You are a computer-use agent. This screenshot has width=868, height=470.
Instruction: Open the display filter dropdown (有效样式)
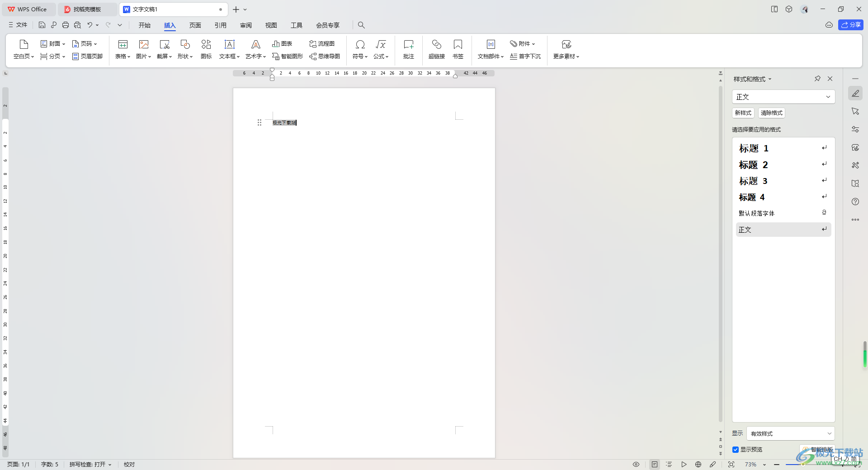click(790, 433)
